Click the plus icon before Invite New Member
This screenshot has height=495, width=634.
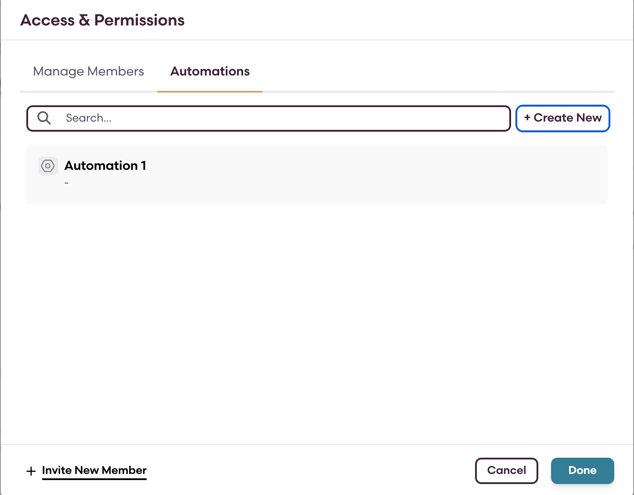31,471
